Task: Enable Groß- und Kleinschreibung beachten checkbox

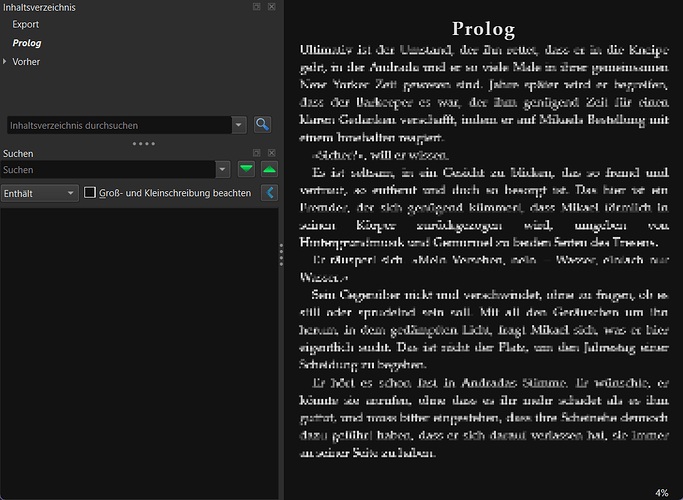Action: pos(90,193)
